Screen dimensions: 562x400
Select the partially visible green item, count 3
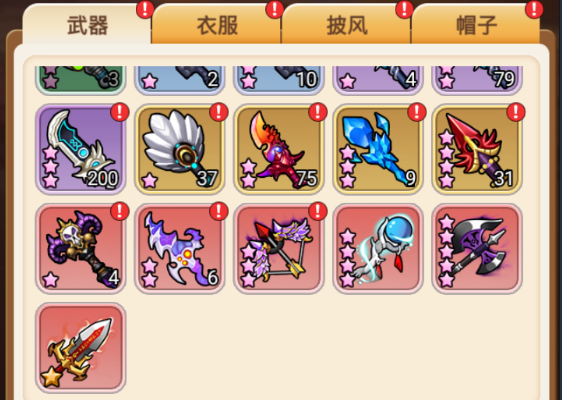pos(81,80)
